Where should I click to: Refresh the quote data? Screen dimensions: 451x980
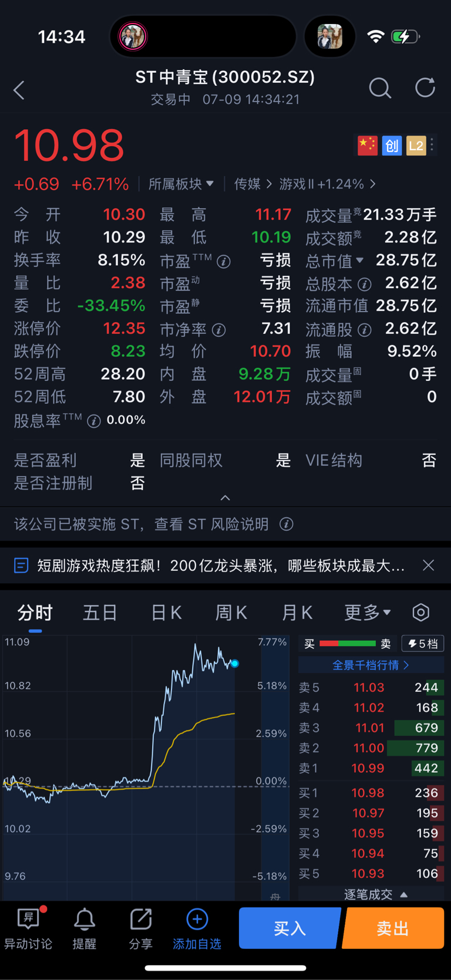(x=425, y=87)
